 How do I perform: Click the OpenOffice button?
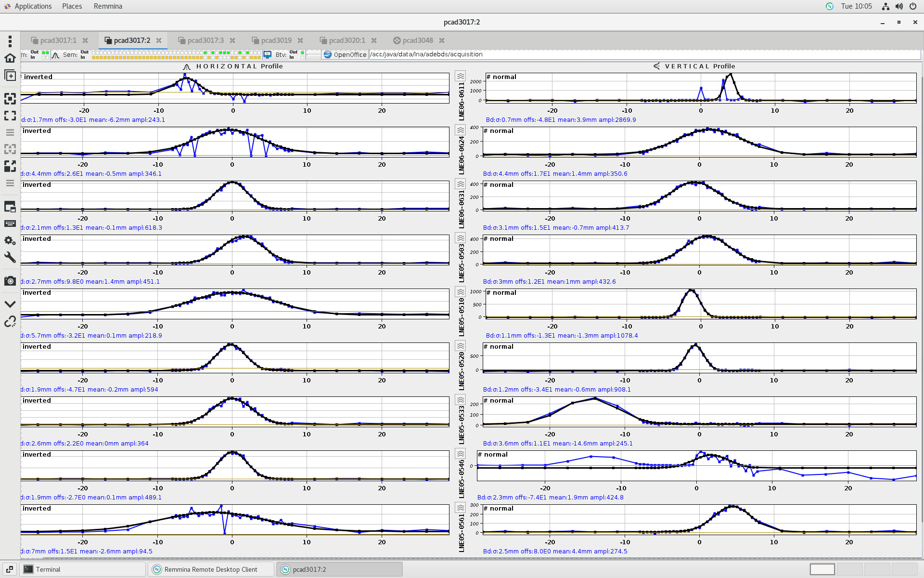[x=345, y=54]
